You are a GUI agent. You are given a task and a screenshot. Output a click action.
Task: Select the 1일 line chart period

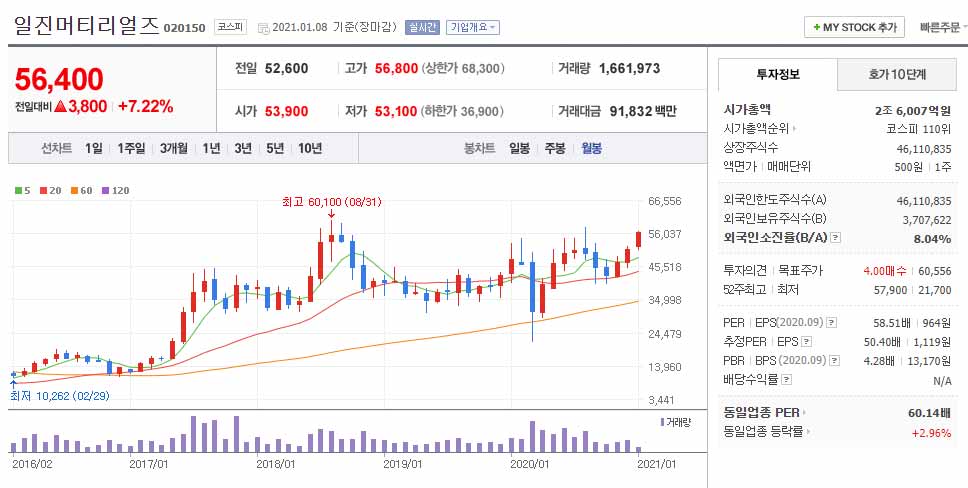click(94, 148)
